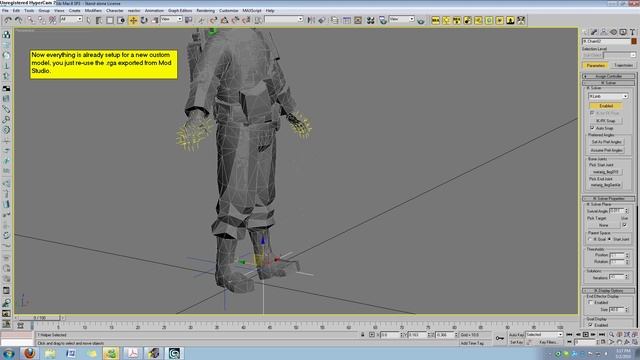The width and height of the screenshot is (640, 360).
Task: Click the Quick Render teapot icon
Action: coord(421,20)
